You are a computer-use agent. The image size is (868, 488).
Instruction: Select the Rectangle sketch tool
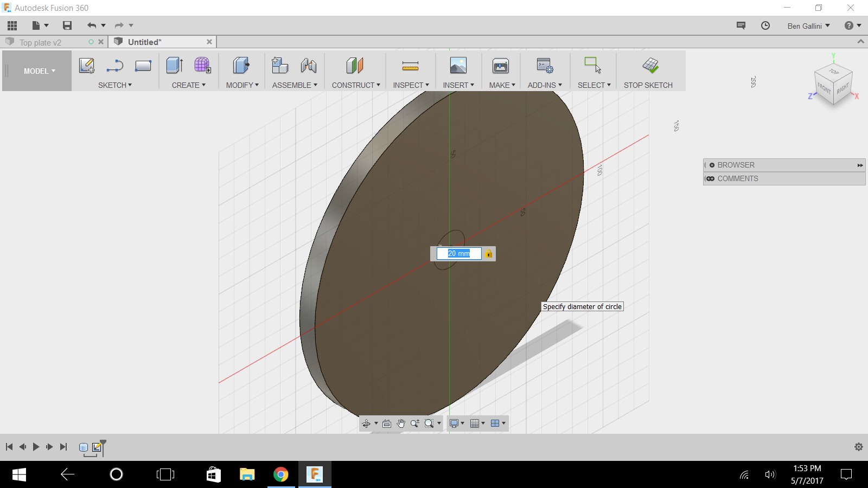coord(143,66)
